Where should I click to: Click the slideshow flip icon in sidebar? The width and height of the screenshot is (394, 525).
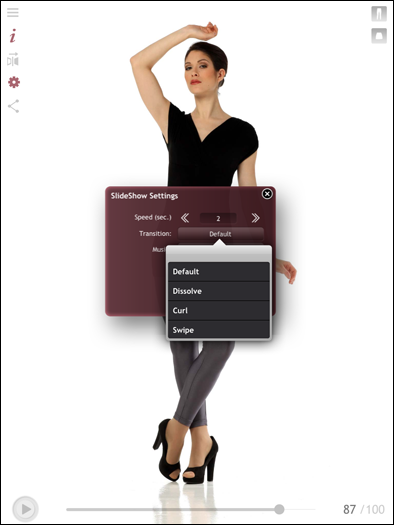13,59
